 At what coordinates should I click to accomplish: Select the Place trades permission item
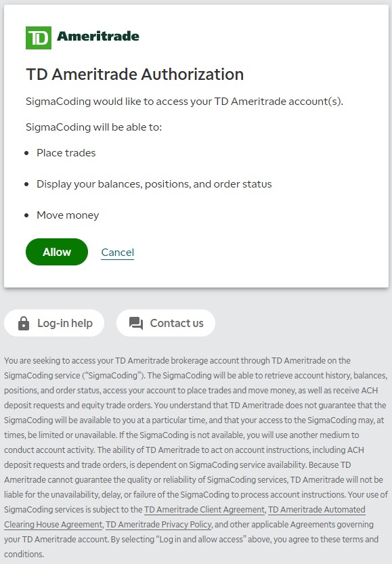tap(66, 153)
